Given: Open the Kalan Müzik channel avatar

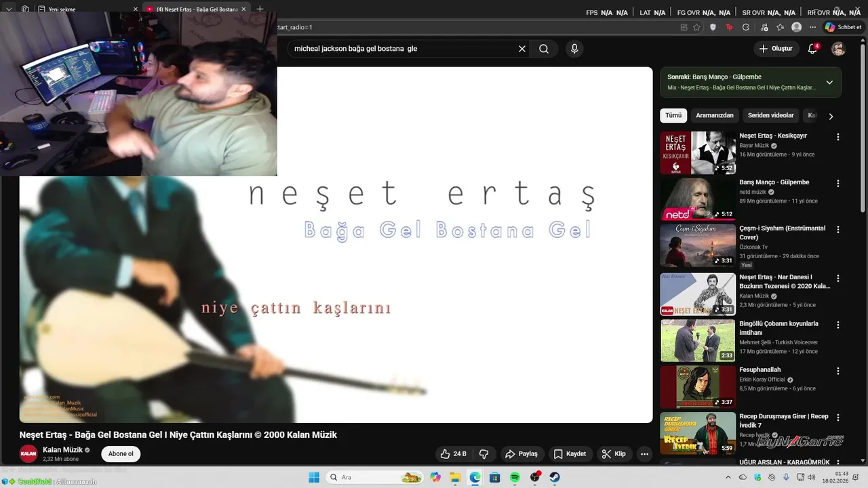Looking at the screenshot, I should (28, 453).
